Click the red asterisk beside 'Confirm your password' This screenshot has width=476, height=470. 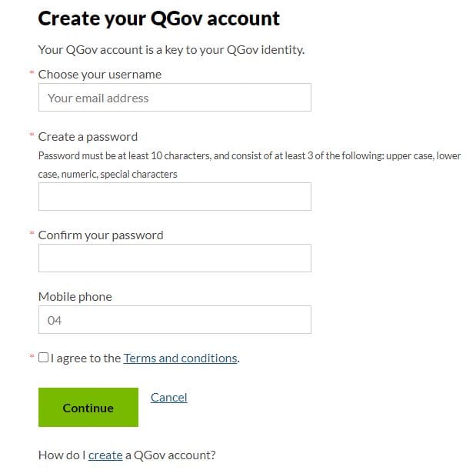coord(32,233)
